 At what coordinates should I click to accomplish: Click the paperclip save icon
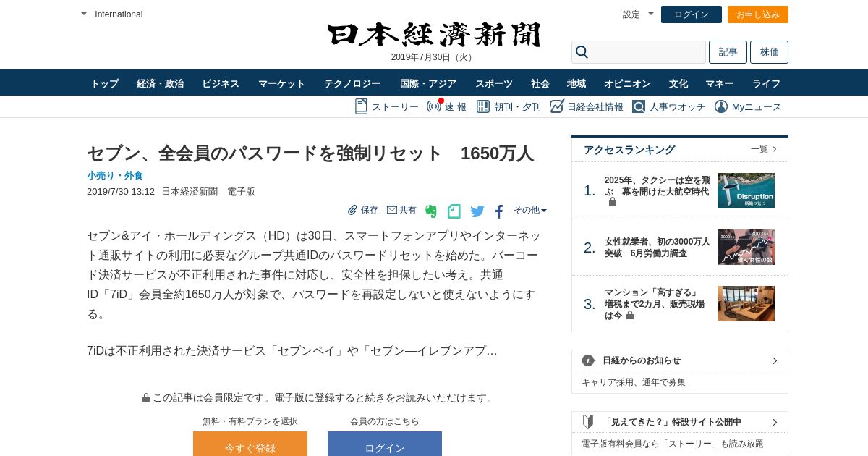pos(353,210)
